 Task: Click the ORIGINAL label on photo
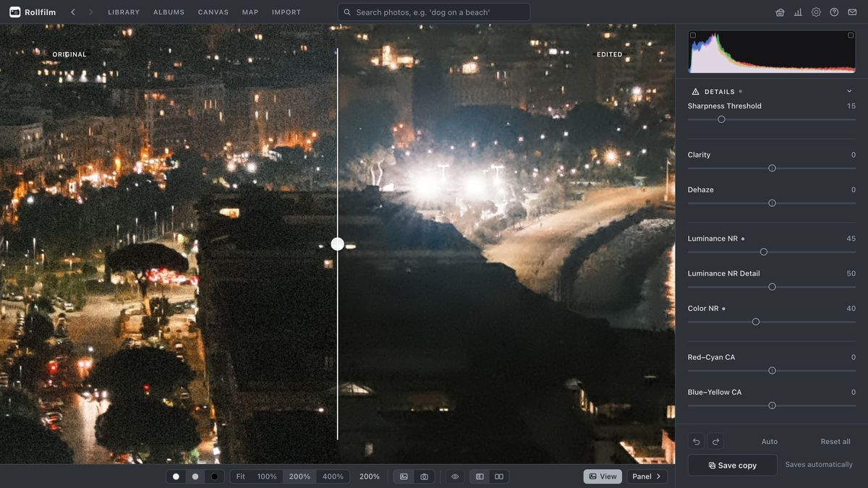[x=69, y=55]
